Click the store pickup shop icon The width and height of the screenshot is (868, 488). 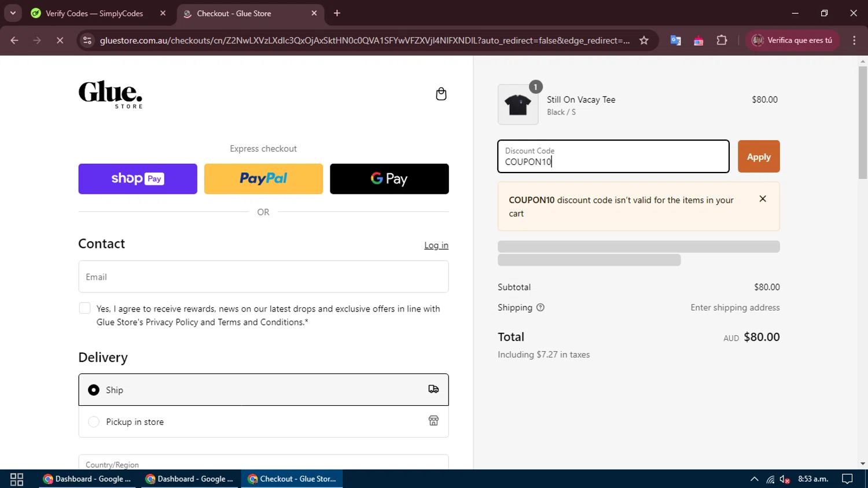(x=433, y=421)
